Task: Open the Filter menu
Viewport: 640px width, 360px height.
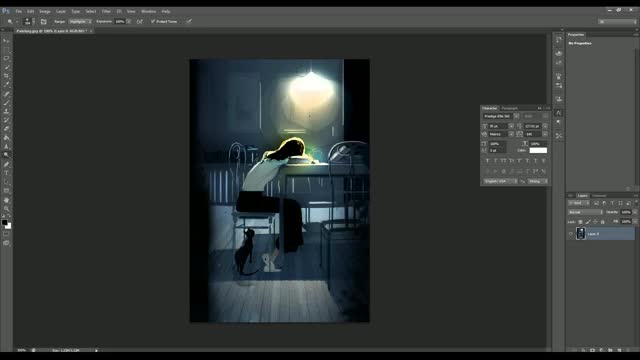Action: click(106, 11)
